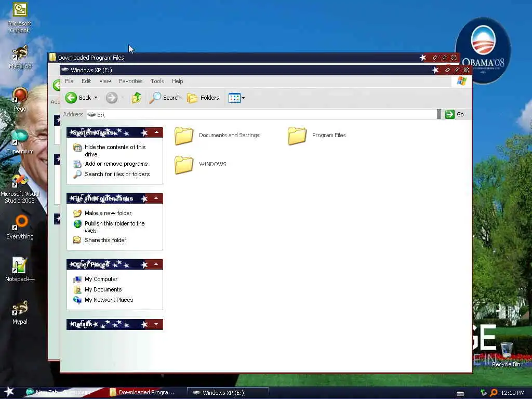532x399 pixels.
Task: Click the MyPal 68 desktop icon
Action: 20,57
